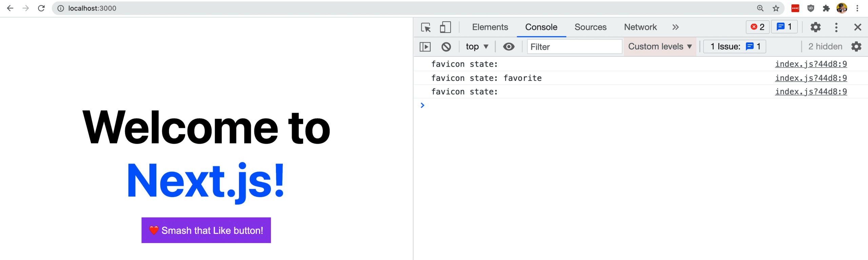Open DevTools settings gear

pyautogui.click(x=815, y=27)
